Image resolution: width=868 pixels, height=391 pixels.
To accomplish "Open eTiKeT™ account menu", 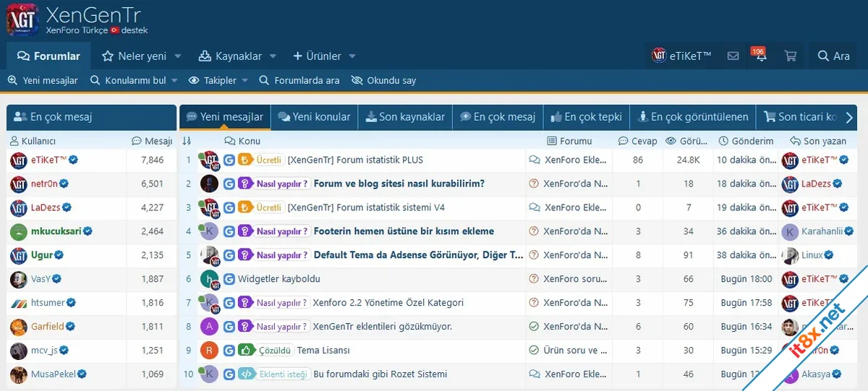I will pyautogui.click(x=682, y=56).
